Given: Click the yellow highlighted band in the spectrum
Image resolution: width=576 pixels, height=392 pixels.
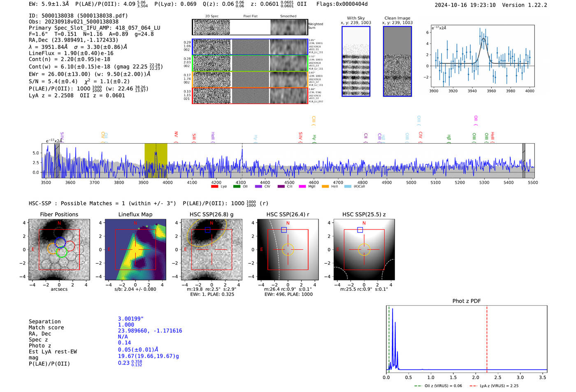Looking at the screenshot, I should pos(156,160).
